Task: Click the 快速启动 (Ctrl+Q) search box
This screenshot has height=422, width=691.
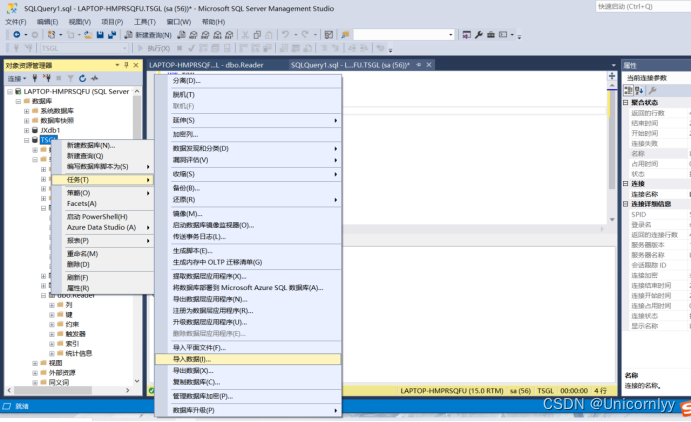Action: [643, 6]
